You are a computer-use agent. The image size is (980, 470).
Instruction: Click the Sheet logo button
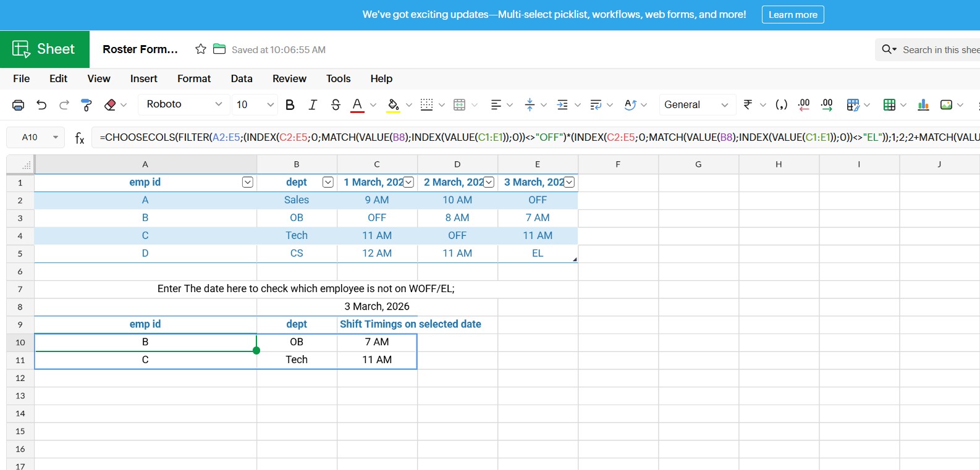click(x=44, y=49)
